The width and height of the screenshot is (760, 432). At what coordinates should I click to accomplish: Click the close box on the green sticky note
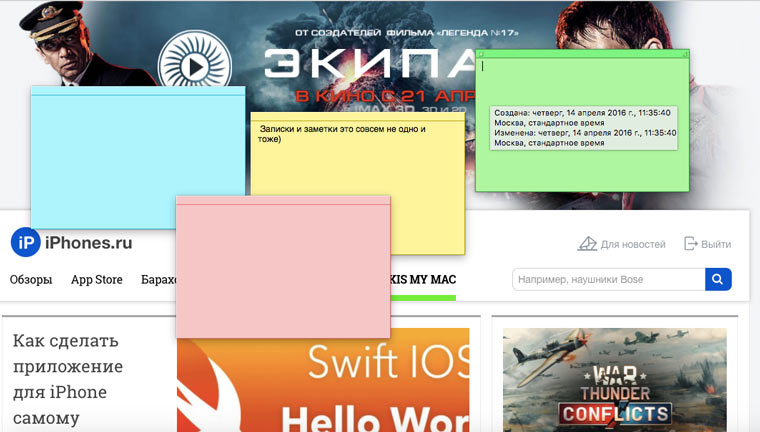point(481,54)
